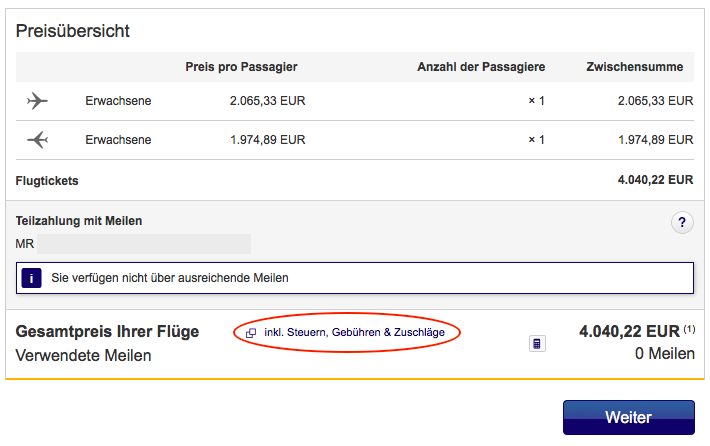Click the 'Preis pro Passagier' column header
710x446 pixels.
click(241, 67)
